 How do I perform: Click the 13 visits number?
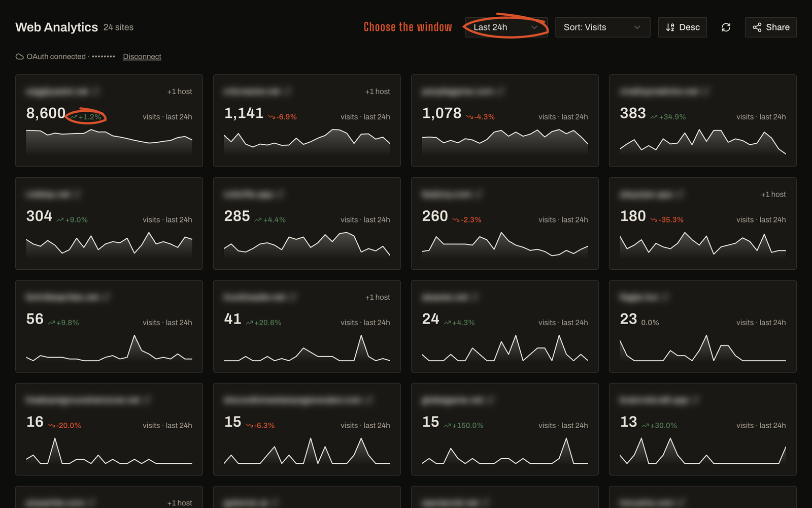click(628, 422)
